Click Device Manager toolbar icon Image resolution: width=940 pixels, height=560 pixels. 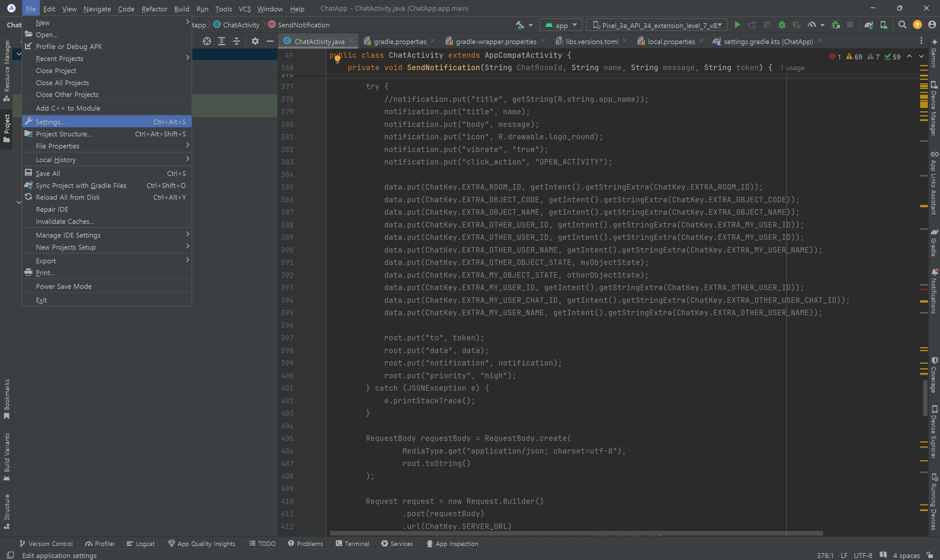point(884,25)
